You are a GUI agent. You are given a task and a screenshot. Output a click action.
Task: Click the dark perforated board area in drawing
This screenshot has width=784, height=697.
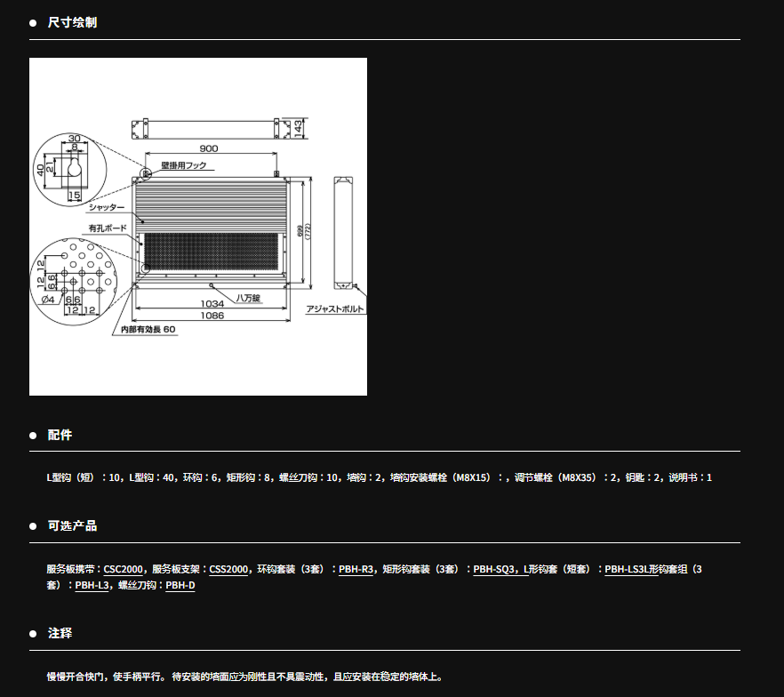point(212,253)
